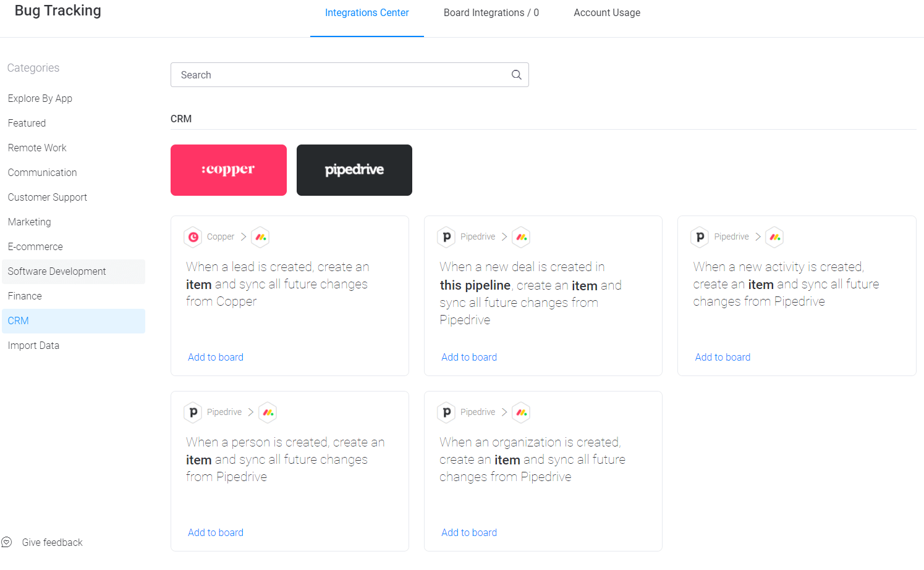This screenshot has width=924, height=570.
Task: Click the Bug Tracking board title
Action: coord(57,10)
